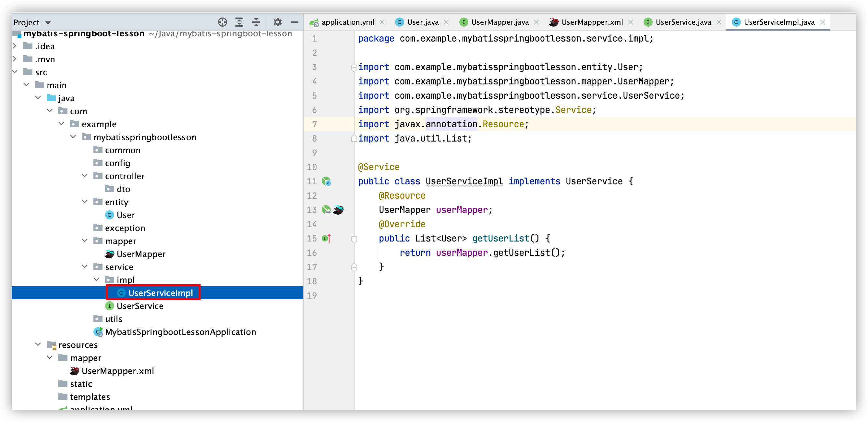Screen dimensions: 868x422
Task: Click the Collapse All icon in Project panel
Action: point(256,22)
